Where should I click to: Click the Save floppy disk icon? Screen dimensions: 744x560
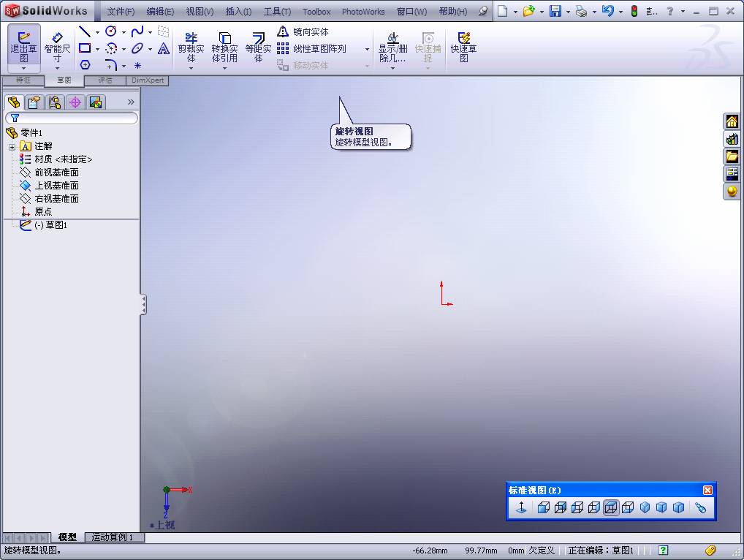(555, 11)
